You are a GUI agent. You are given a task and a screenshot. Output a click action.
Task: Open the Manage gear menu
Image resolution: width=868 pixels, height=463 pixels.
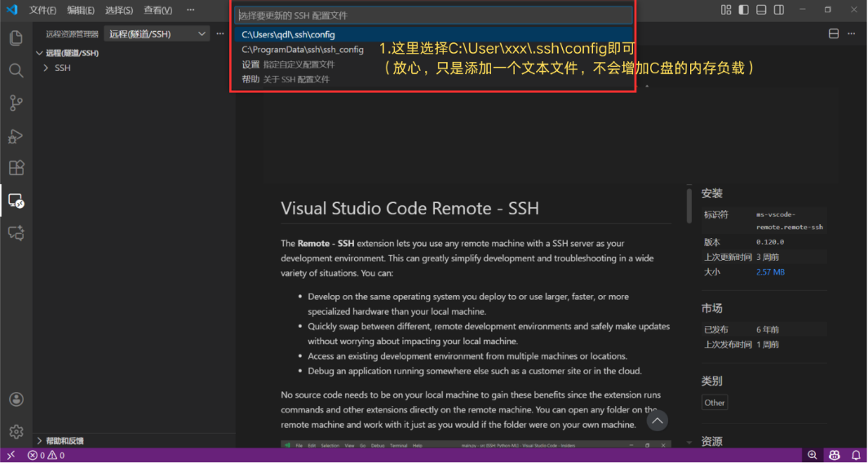pos(16,431)
